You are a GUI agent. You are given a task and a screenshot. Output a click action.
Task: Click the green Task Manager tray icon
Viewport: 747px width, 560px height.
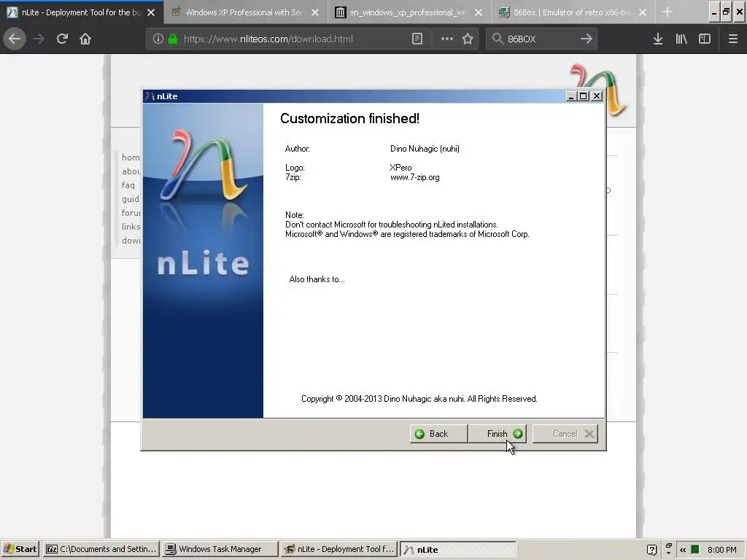(695, 550)
